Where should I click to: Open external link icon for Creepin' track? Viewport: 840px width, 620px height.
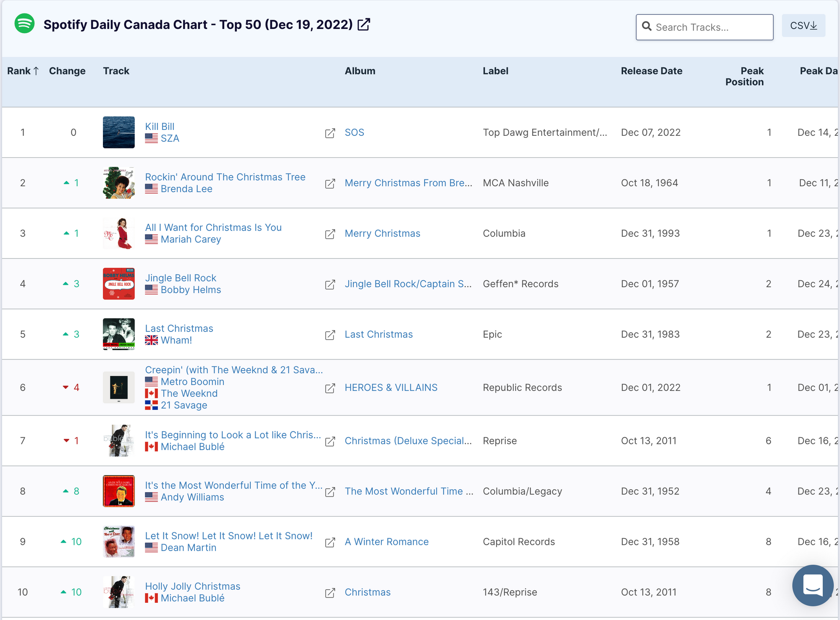pos(330,388)
